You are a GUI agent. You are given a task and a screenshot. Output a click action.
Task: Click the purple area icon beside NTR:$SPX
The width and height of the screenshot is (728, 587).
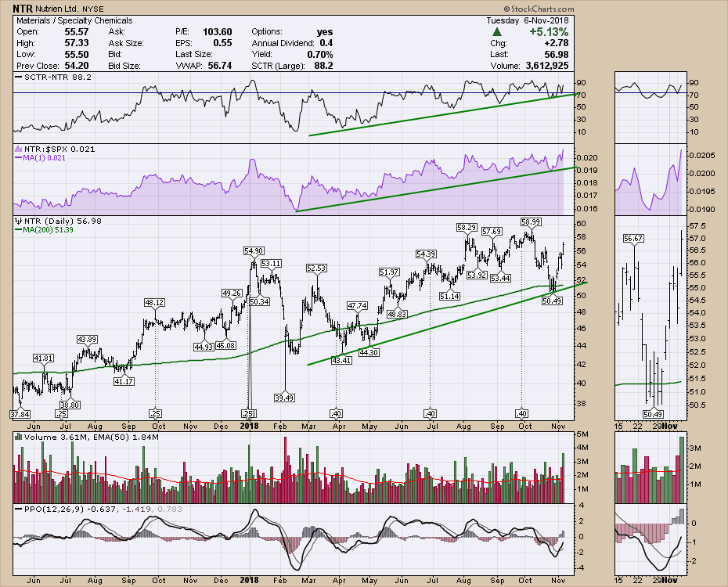coord(19,149)
